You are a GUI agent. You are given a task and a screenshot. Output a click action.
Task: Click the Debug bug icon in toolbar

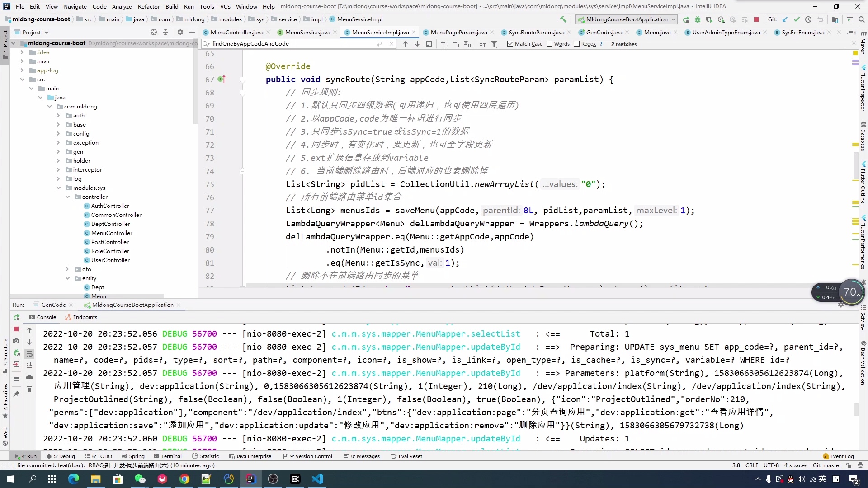(698, 19)
